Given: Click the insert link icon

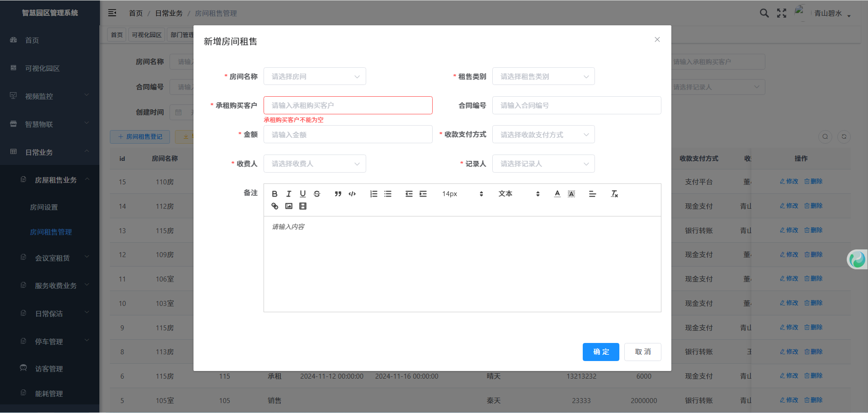Looking at the screenshot, I should 274,206.
